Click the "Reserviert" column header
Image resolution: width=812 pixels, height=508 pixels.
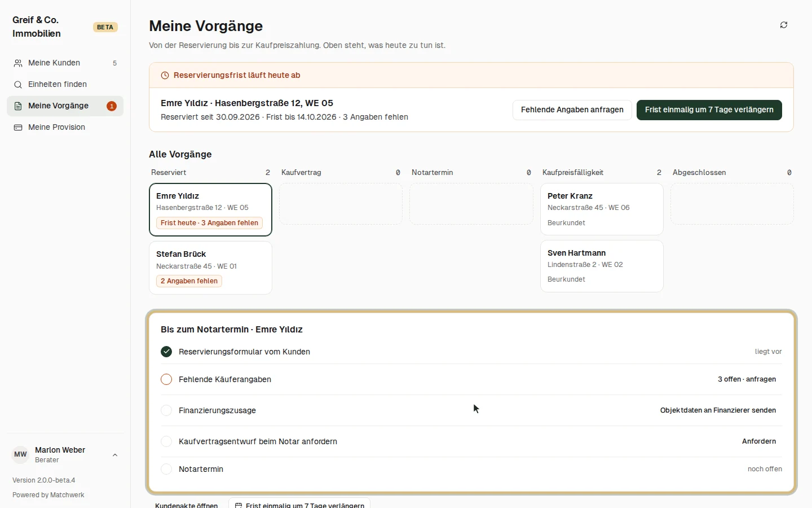pyautogui.click(x=169, y=173)
